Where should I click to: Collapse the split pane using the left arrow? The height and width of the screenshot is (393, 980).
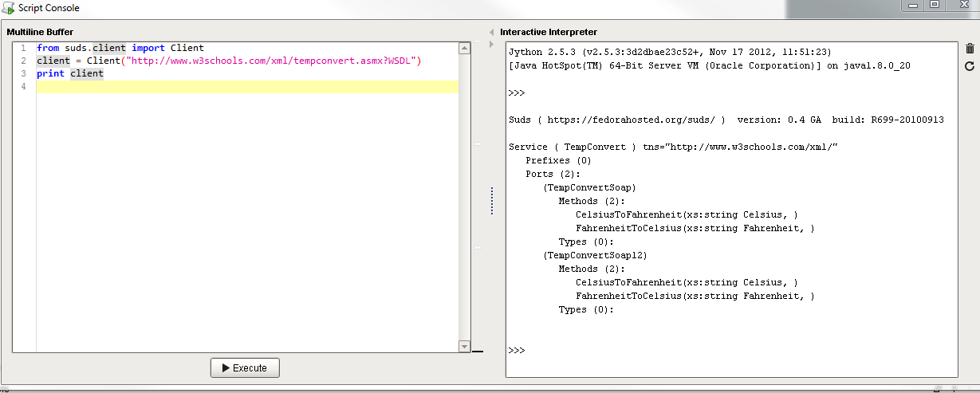(x=491, y=33)
